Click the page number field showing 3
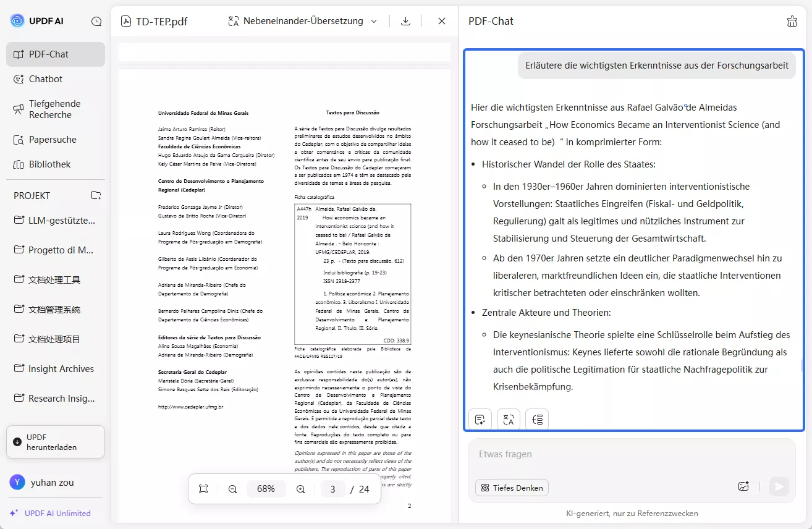This screenshot has width=812, height=529. click(332, 488)
